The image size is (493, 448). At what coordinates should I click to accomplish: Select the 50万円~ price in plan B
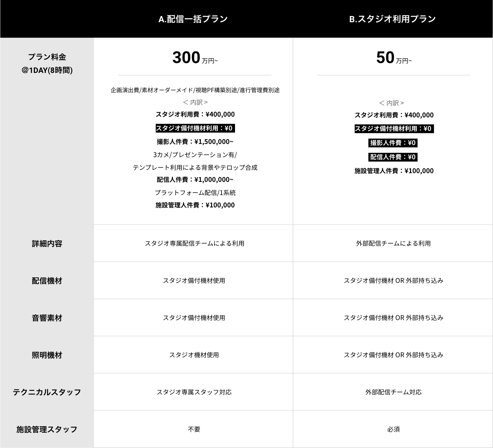click(394, 58)
